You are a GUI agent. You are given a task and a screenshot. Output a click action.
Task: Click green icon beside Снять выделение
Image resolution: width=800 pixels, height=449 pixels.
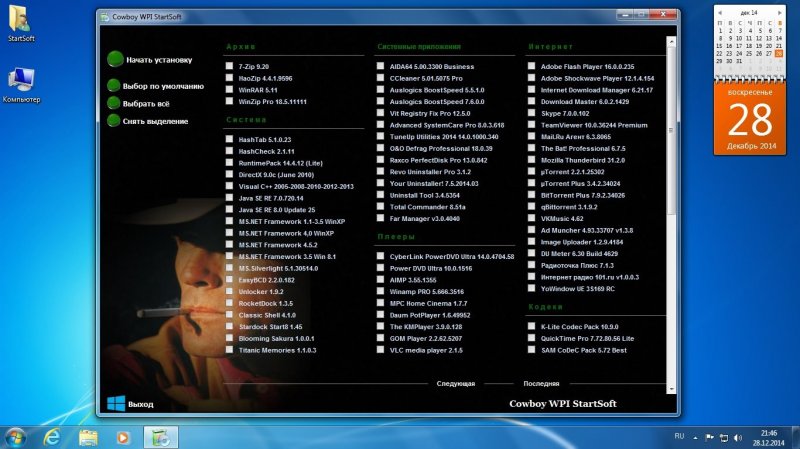pos(113,121)
